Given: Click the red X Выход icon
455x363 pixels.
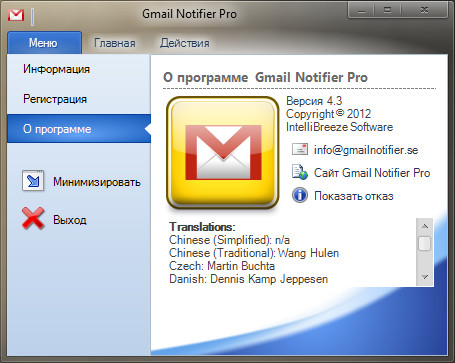Looking at the screenshot, I should click(33, 218).
